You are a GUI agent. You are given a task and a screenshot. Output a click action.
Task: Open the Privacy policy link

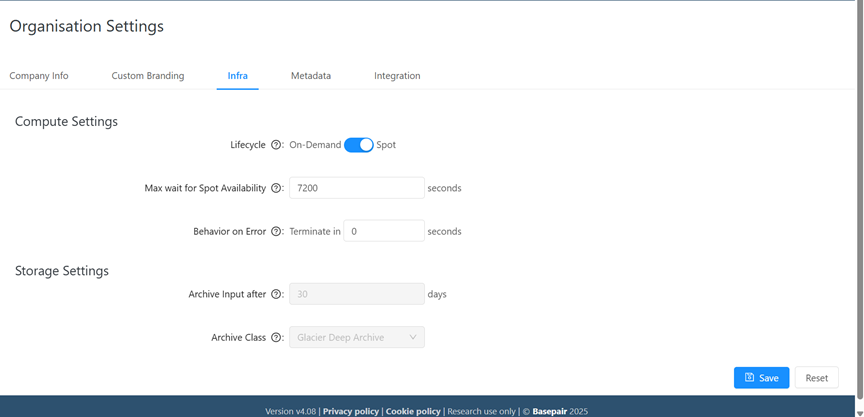point(350,411)
